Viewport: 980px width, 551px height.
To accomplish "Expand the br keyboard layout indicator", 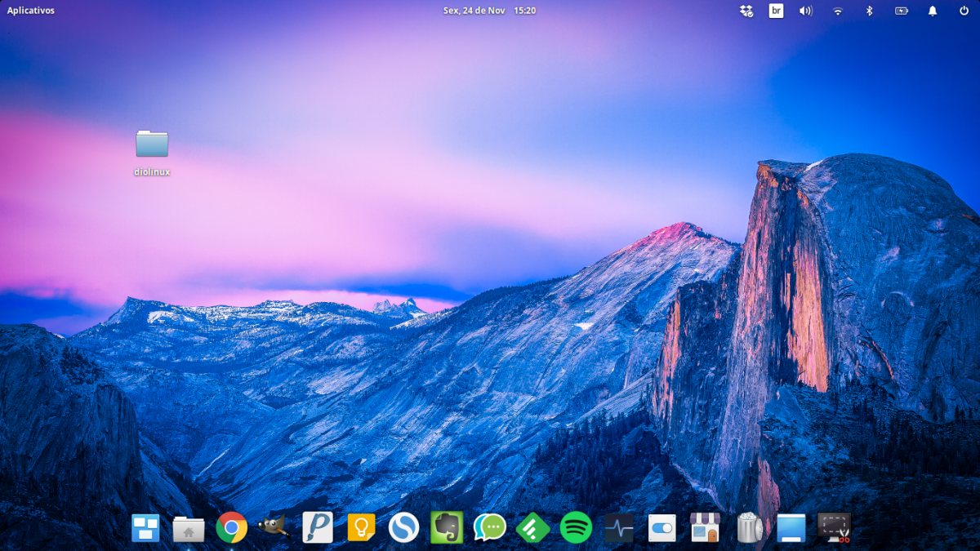I will coord(776,11).
